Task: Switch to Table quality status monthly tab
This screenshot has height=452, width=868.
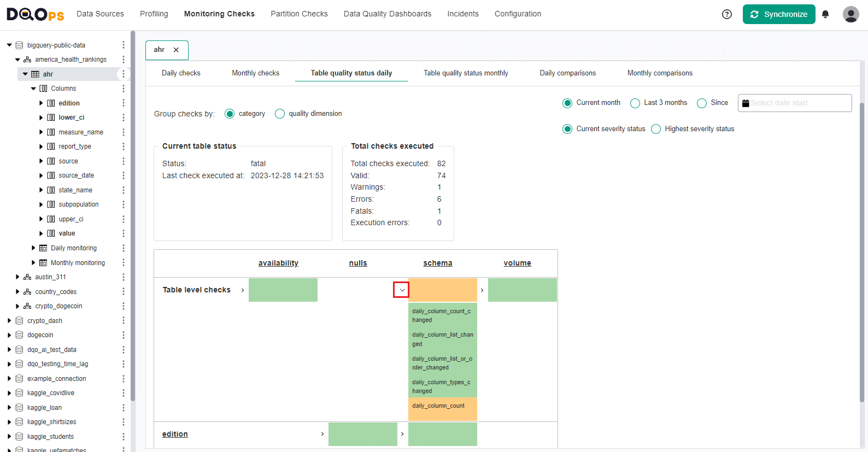Action: (x=466, y=73)
